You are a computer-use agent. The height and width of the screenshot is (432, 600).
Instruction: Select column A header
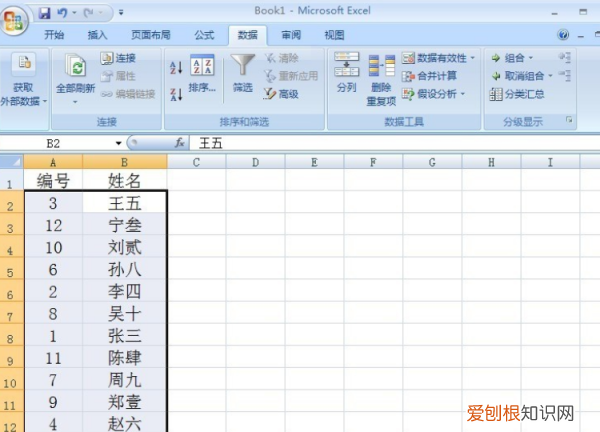pos(53,162)
